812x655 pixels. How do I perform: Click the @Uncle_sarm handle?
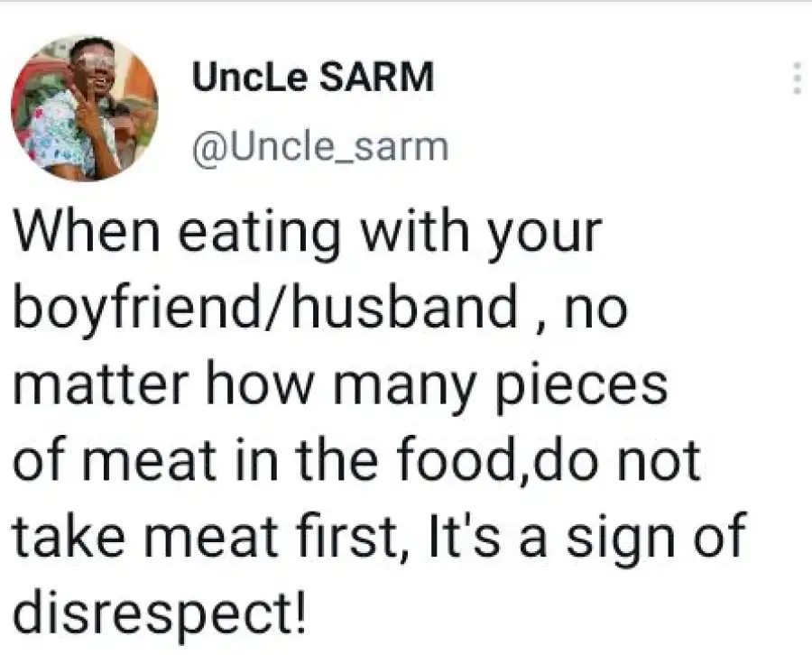[320, 145]
